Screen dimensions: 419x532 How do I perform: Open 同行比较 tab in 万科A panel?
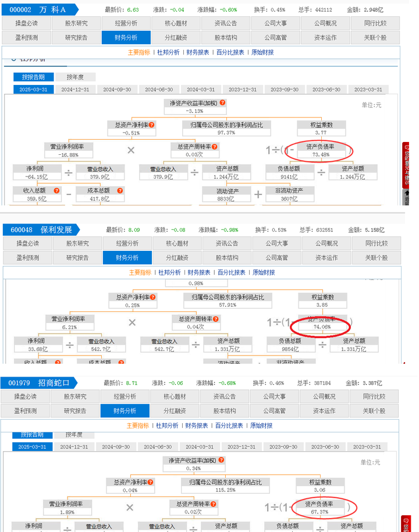pyautogui.click(x=375, y=23)
